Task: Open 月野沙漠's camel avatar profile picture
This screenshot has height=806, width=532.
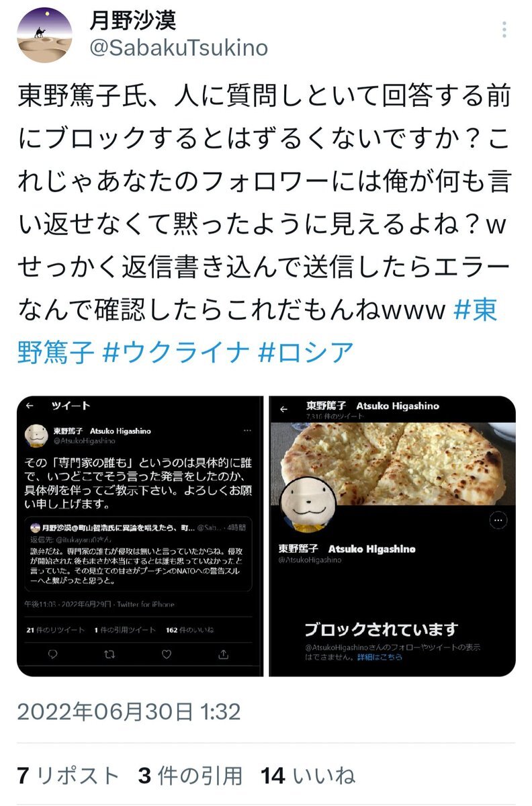Action: pyautogui.click(x=45, y=35)
